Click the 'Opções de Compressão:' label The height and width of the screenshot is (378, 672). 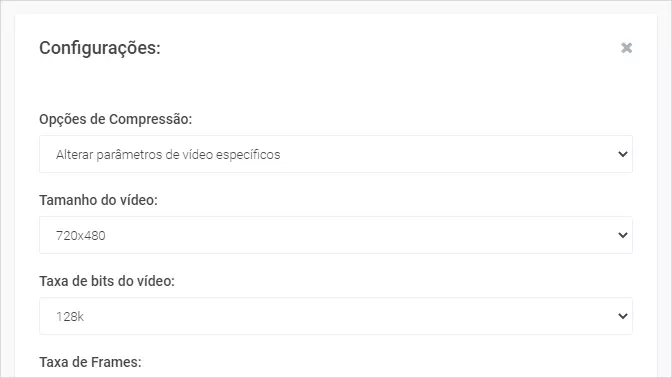tap(116, 119)
